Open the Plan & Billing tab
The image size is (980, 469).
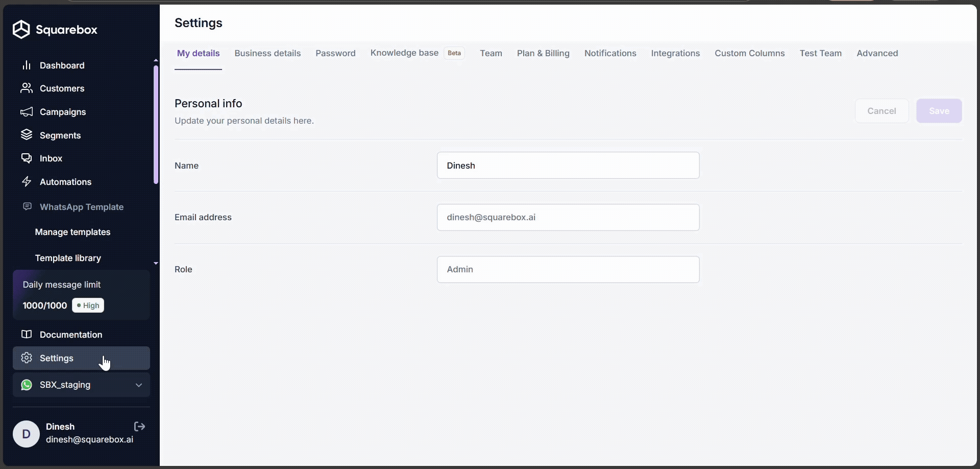tap(543, 53)
